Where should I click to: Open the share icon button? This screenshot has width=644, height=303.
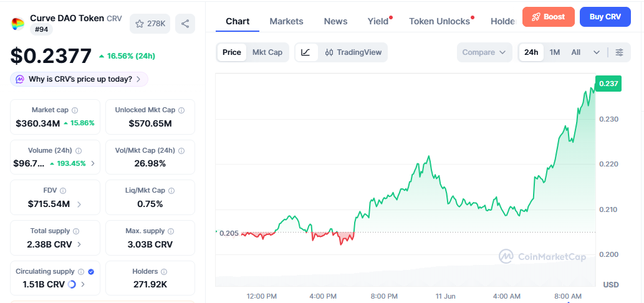(185, 24)
